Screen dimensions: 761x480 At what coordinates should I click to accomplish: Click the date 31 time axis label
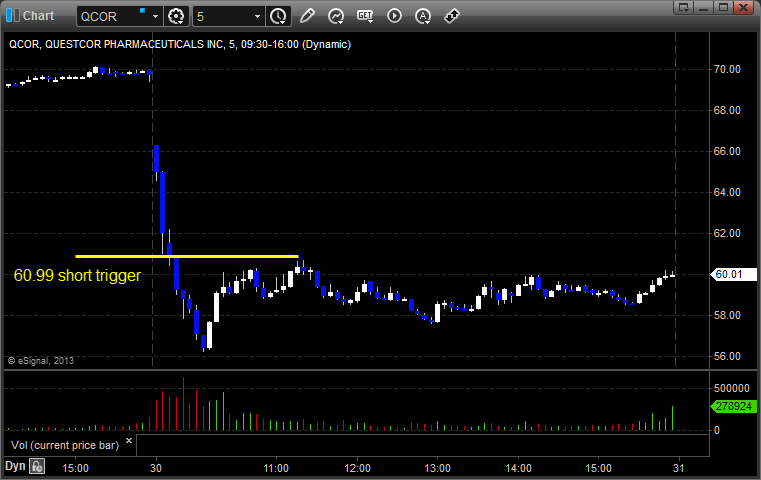pyautogui.click(x=678, y=468)
